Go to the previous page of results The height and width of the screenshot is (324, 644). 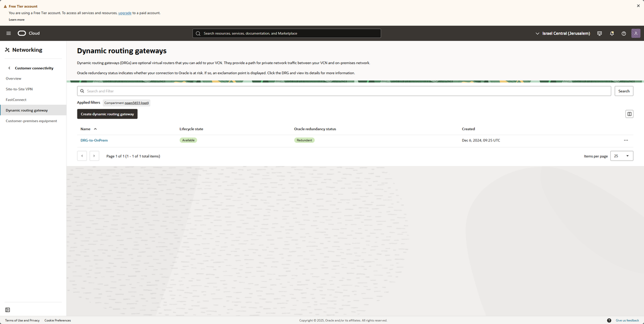[82, 156]
